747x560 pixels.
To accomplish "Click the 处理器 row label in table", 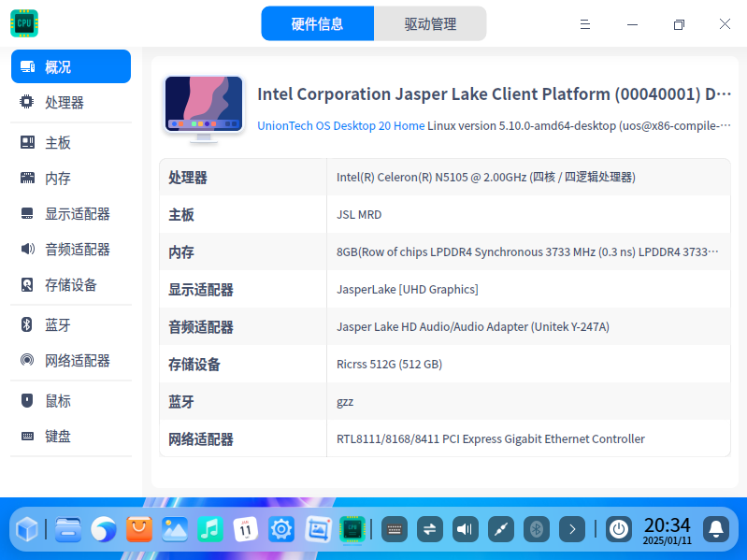I will pos(188,178).
